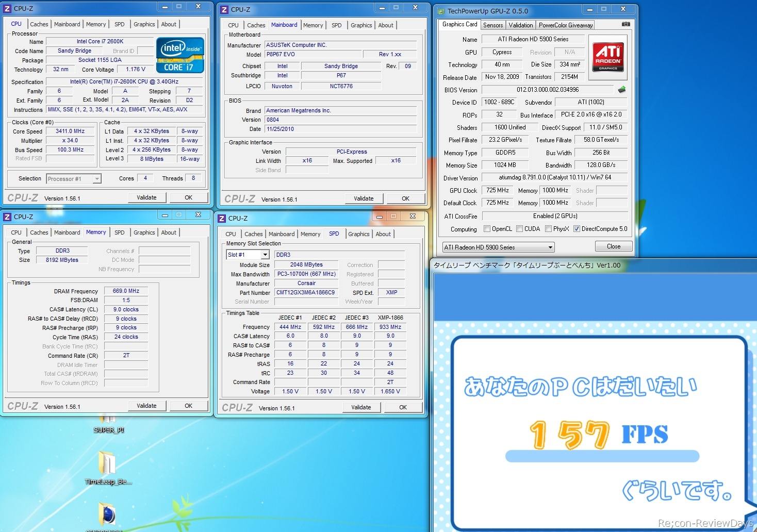Viewport: 757px width, 532px height.
Task: Switch to the Validation tab in GPU-Z
Action: point(521,25)
